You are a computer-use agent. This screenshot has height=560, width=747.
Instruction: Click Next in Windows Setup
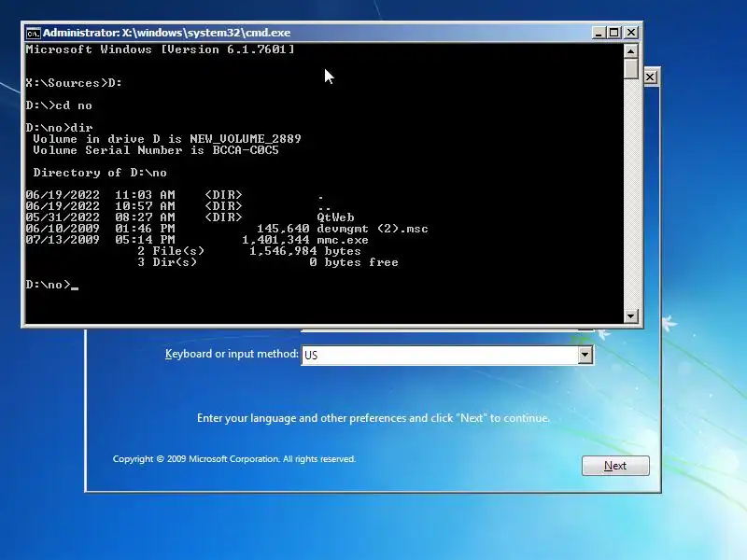pyautogui.click(x=615, y=465)
